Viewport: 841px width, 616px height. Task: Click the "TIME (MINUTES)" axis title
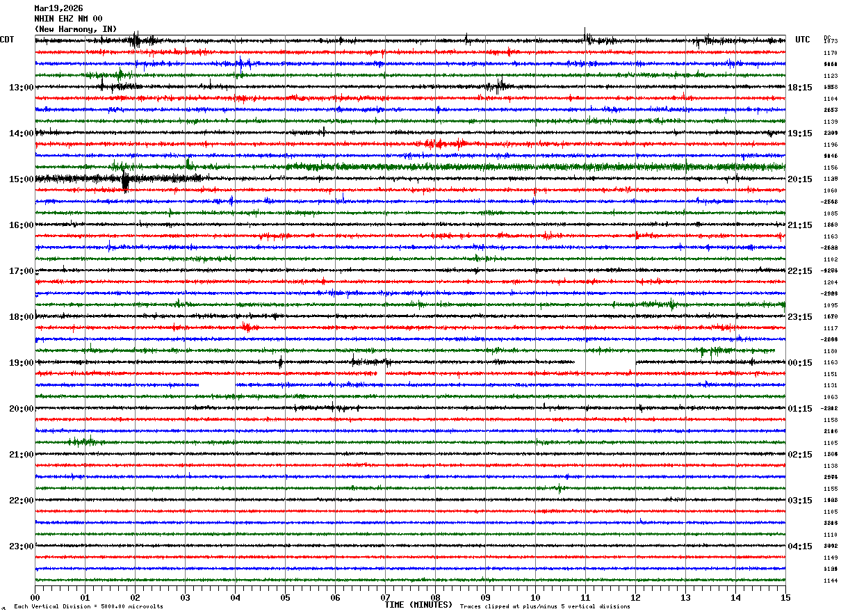418,605
